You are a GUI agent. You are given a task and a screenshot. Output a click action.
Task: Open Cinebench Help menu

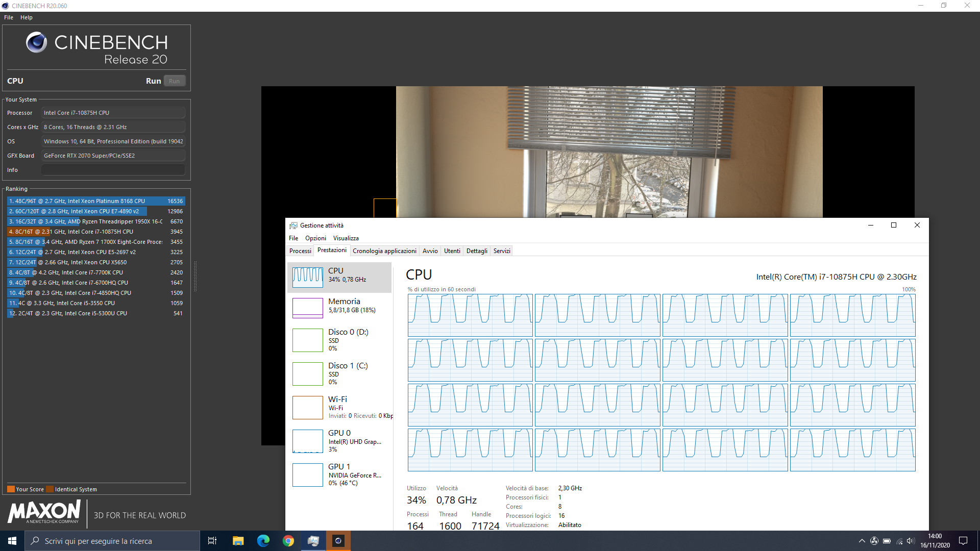[27, 17]
